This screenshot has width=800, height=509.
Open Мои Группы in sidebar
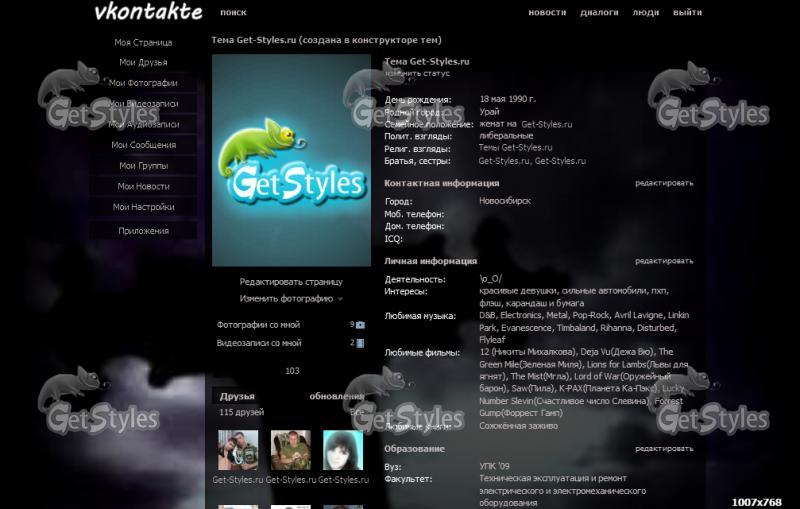coord(143,166)
